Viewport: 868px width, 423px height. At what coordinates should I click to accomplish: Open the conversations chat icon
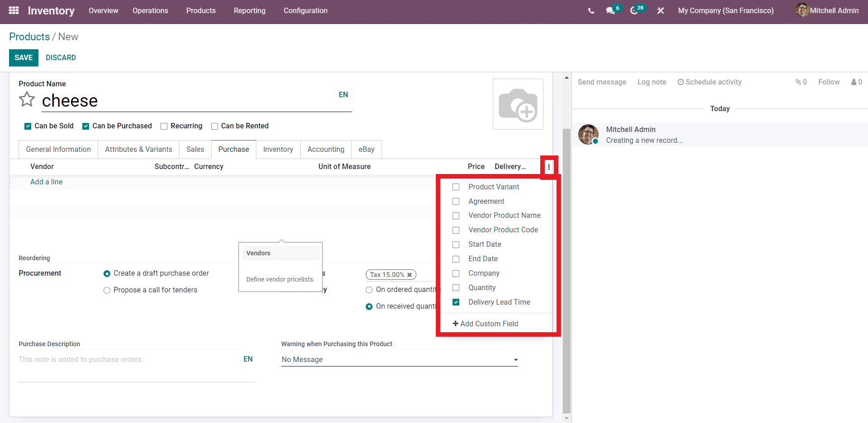coord(611,10)
